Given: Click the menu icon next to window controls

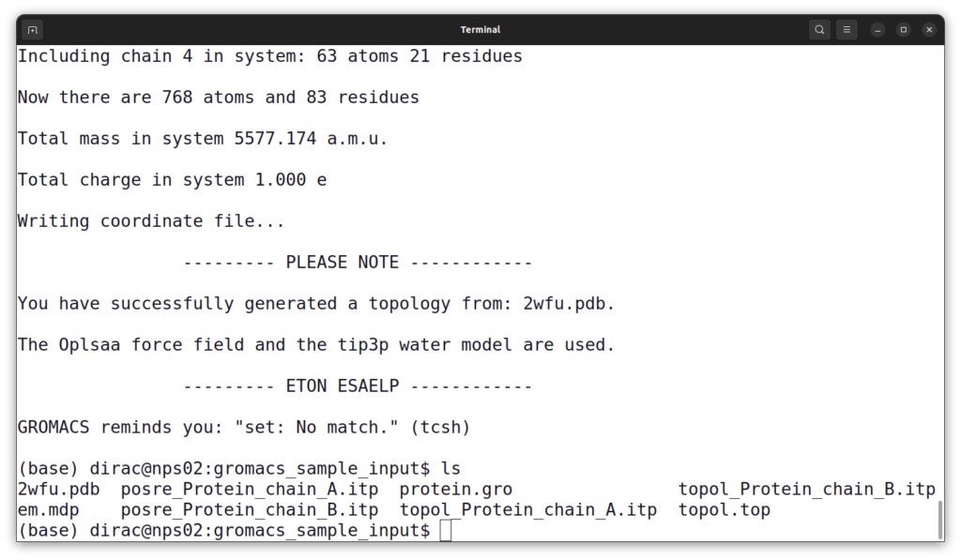Looking at the screenshot, I should 847,29.
